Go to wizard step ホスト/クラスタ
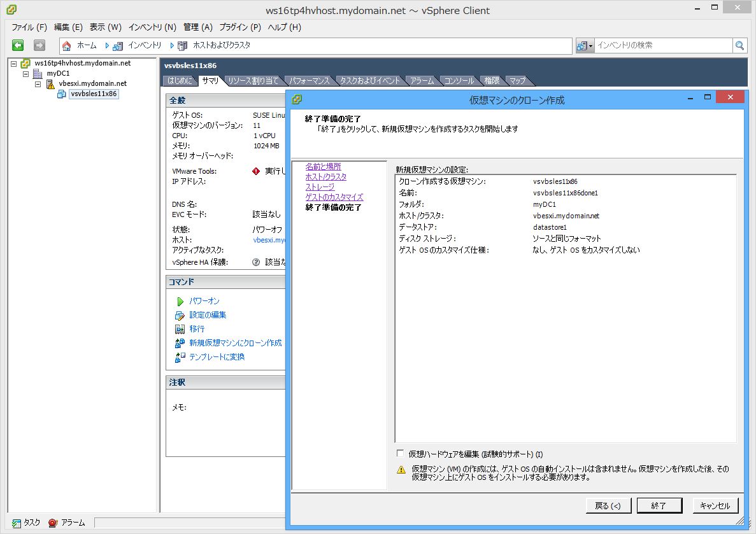The height and width of the screenshot is (534, 756). (326, 176)
